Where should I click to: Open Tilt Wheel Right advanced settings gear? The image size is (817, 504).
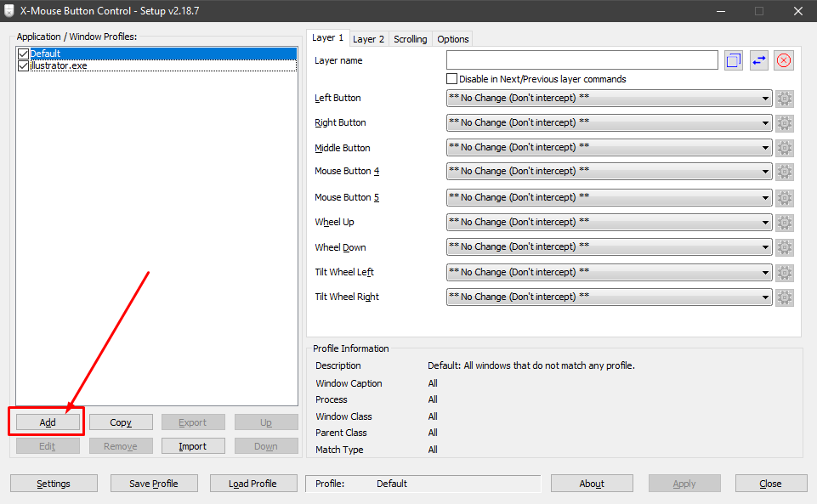point(783,297)
